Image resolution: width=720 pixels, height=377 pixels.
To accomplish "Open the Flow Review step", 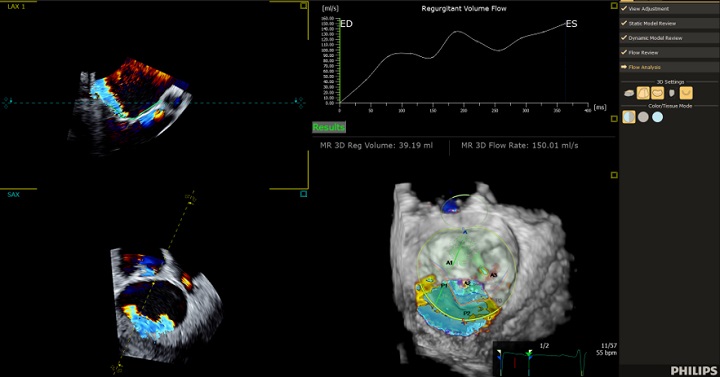I will tap(669, 53).
